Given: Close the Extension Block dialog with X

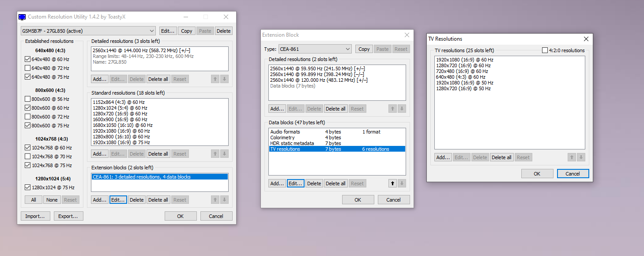Looking at the screenshot, I should (407, 35).
